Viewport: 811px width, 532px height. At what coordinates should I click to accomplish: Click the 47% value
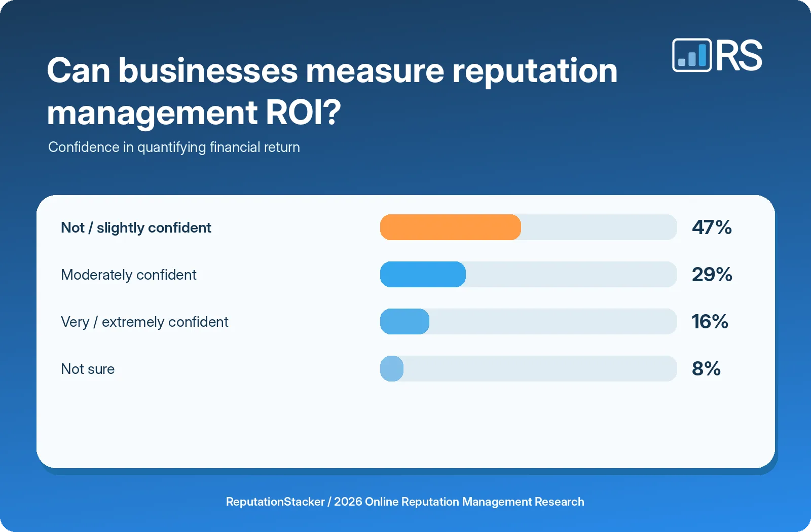[x=712, y=227]
